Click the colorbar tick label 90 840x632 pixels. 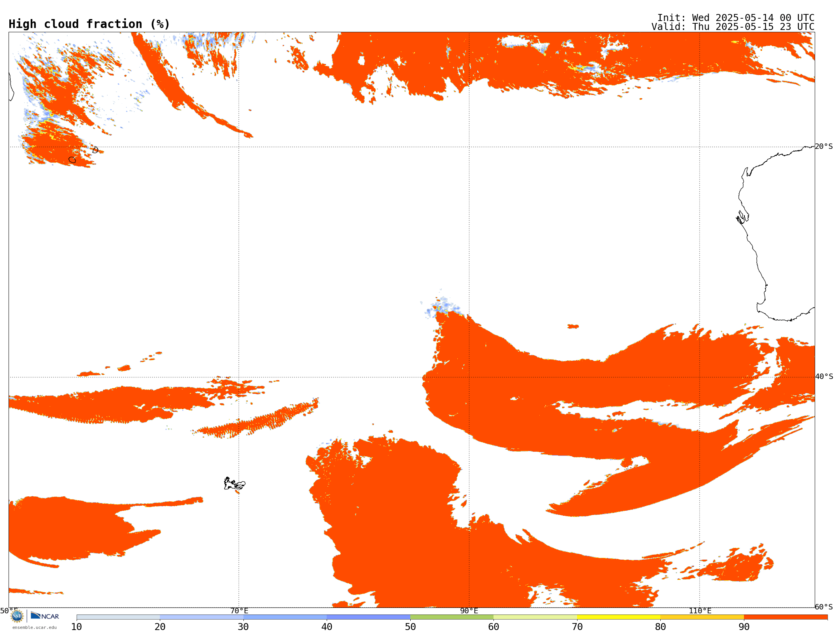[744, 627]
